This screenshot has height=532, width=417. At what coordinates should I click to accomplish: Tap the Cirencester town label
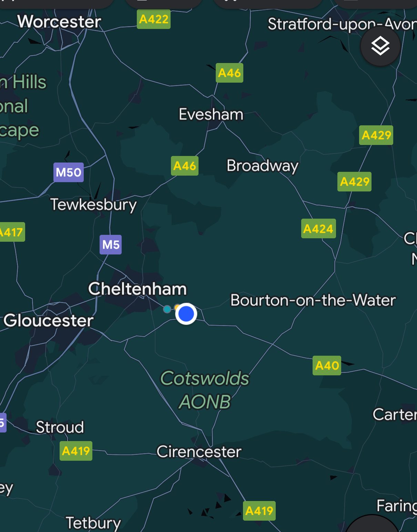[x=199, y=452]
